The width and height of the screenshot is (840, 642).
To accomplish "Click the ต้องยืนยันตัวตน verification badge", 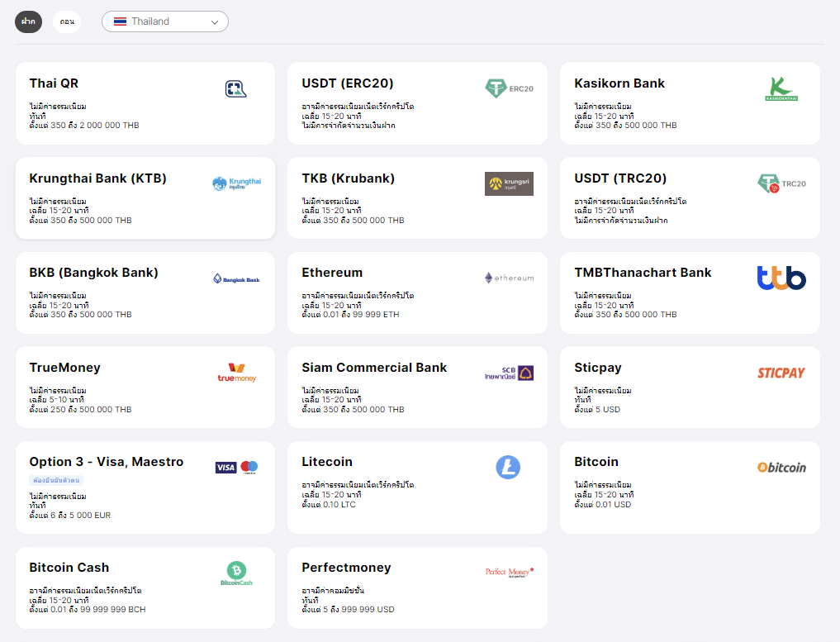I will (56, 480).
